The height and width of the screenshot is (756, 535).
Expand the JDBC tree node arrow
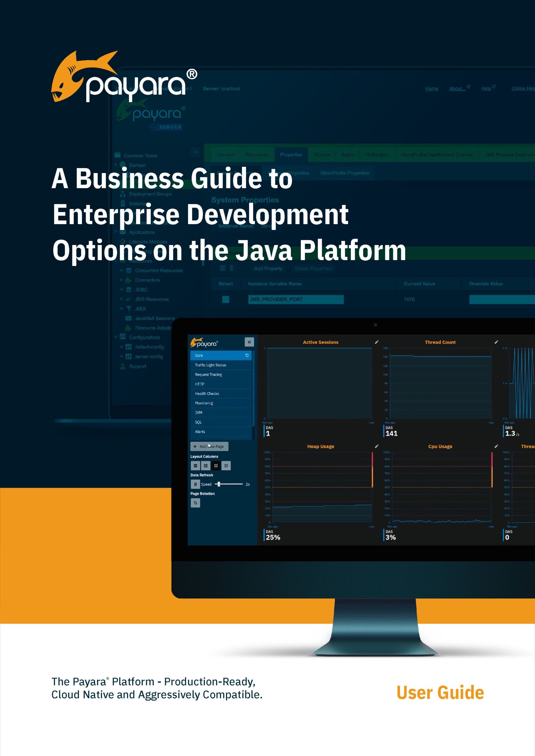[122, 289]
